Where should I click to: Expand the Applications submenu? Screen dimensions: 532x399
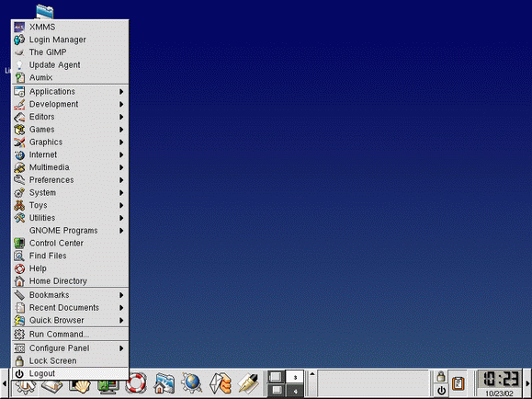coord(70,92)
